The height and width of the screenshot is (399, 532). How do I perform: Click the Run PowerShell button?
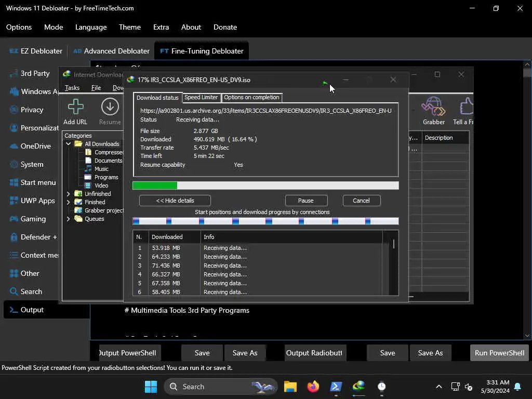(x=499, y=353)
